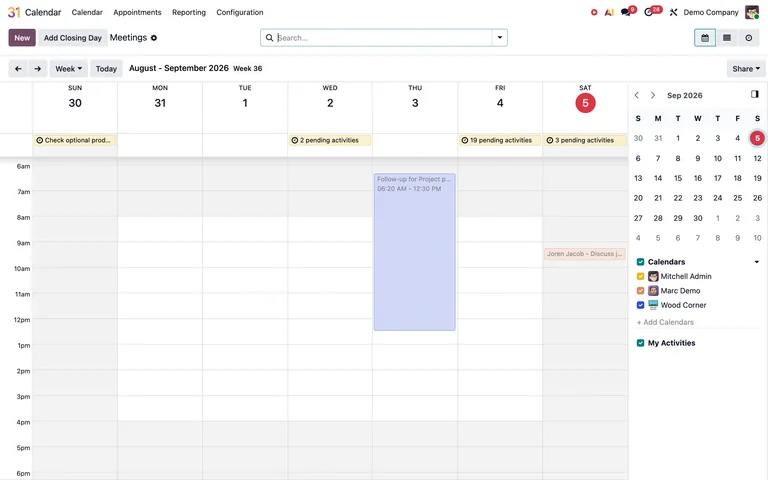Open the Meetings settings gear
Image resolution: width=768 pixels, height=480 pixels.
154,38
